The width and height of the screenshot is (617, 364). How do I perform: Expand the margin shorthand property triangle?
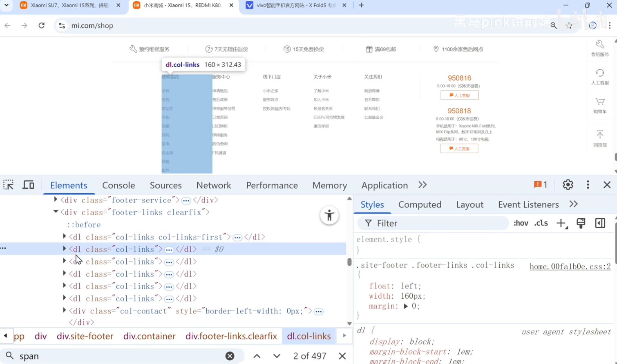[x=406, y=306]
